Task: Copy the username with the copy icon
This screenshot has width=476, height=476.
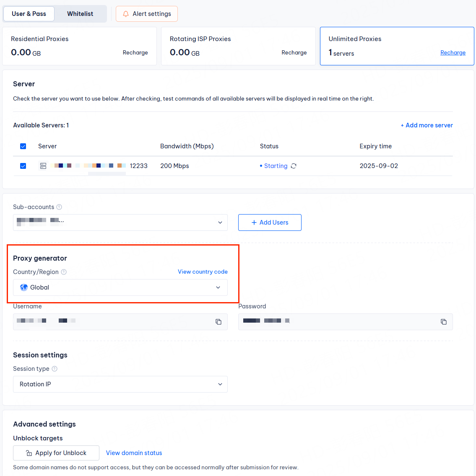Action: coord(218,322)
